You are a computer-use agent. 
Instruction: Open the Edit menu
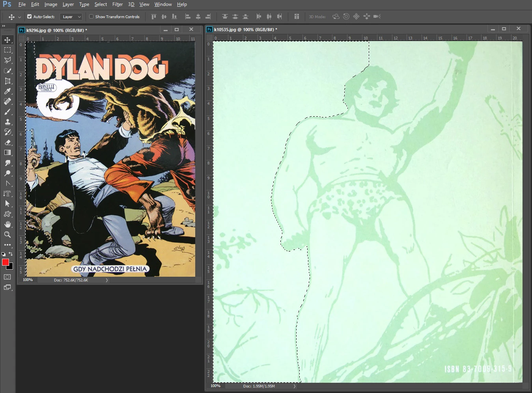point(35,4)
